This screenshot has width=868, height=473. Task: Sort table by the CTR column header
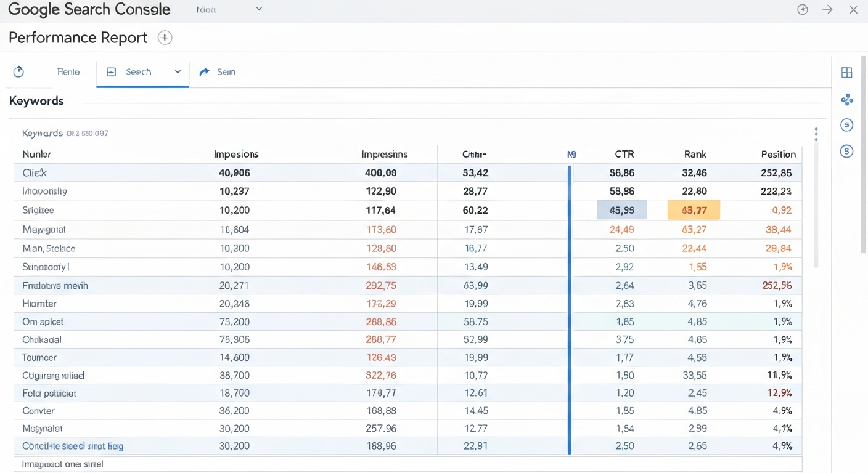(624, 154)
